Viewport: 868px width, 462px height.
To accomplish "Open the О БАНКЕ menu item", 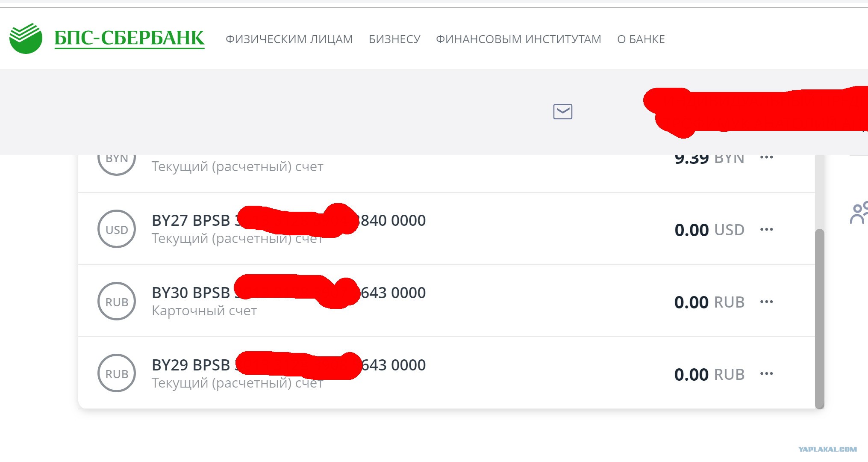I will (x=641, y=39).
